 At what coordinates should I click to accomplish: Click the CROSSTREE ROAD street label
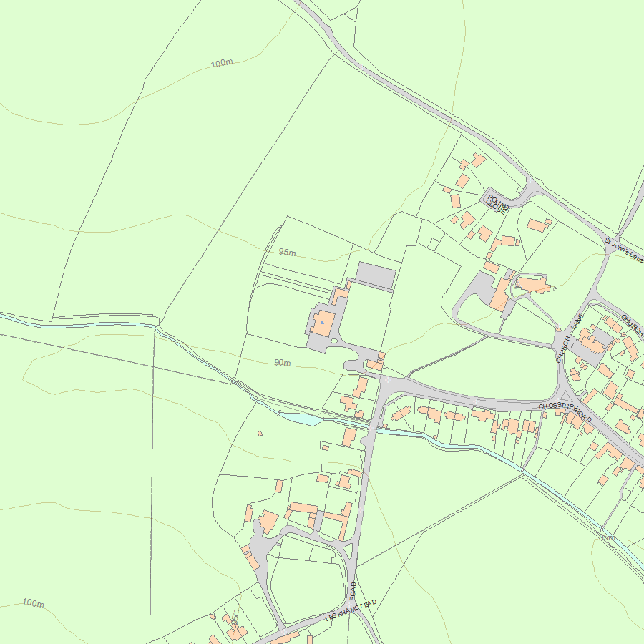point(565,411)
